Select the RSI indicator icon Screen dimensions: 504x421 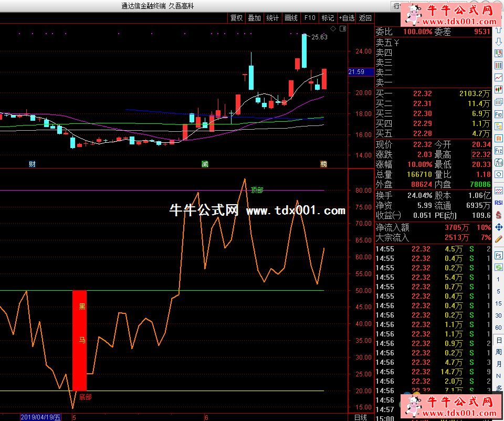point(499,203)
